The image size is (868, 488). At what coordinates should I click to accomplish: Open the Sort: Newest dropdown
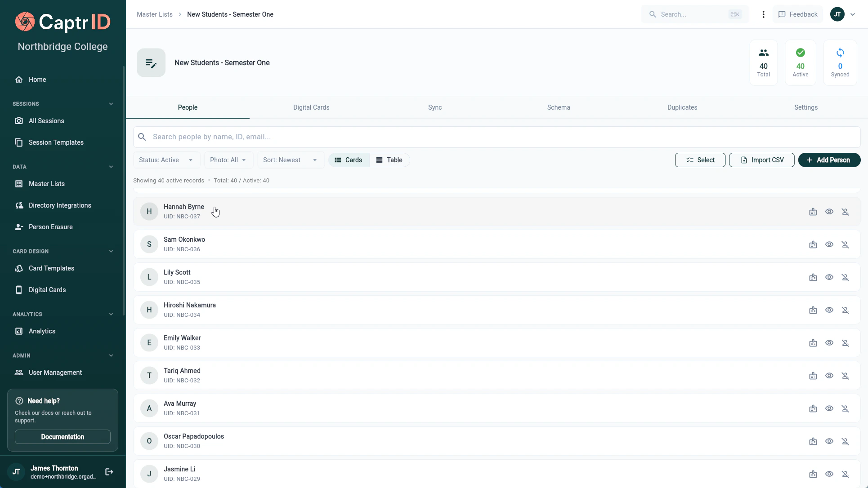[290, 160]
